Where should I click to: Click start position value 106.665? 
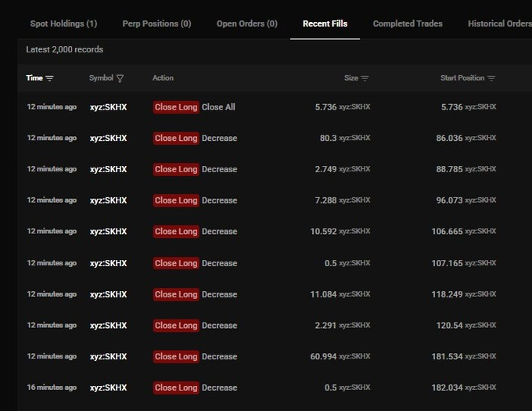447,232
